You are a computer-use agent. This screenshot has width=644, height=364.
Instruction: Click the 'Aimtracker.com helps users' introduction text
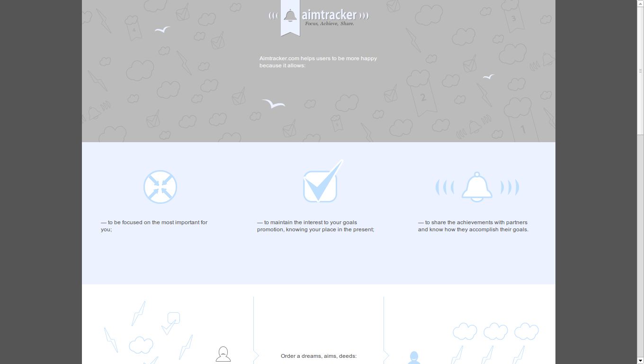coord(318,62)
